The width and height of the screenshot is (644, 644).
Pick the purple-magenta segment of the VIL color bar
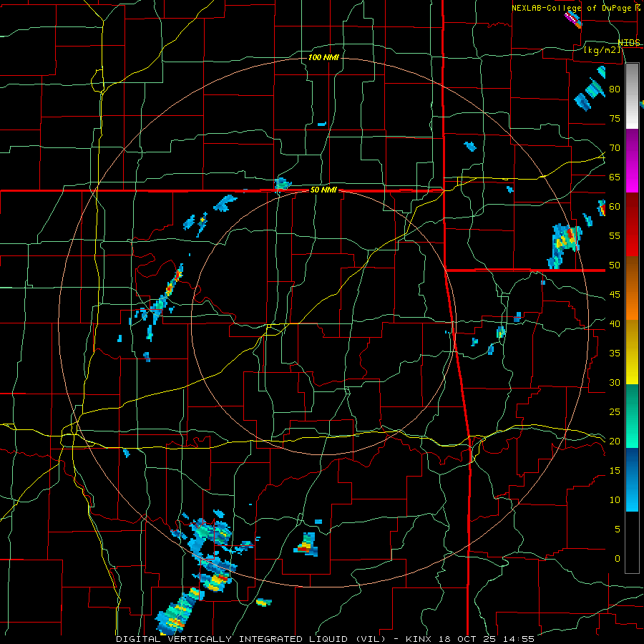coord(632,160)
